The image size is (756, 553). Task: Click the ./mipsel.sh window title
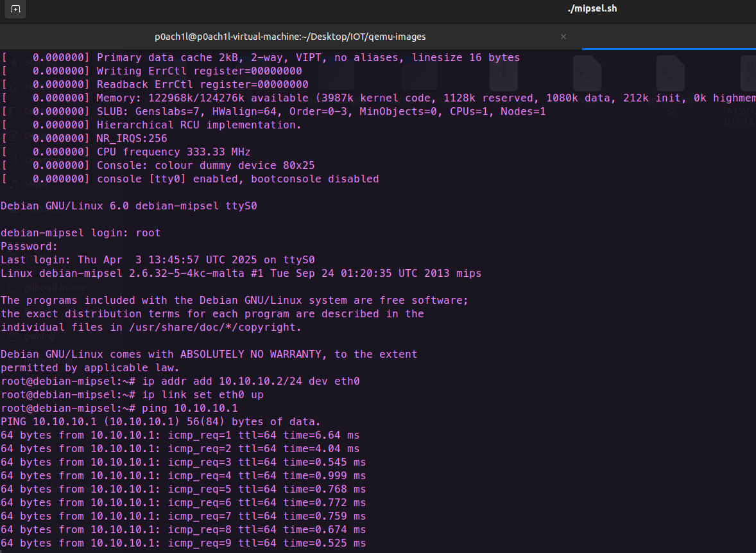592,8
